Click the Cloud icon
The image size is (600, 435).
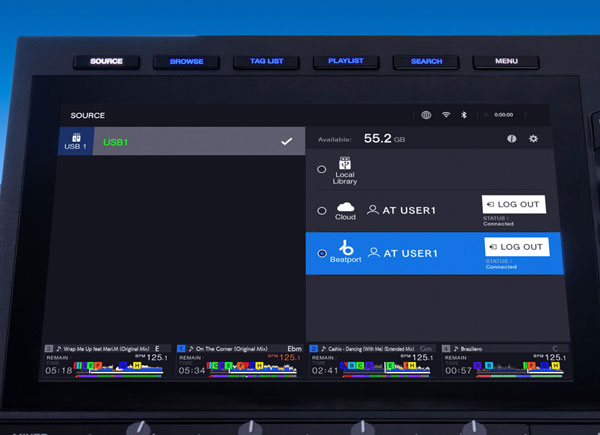[345, 207]
